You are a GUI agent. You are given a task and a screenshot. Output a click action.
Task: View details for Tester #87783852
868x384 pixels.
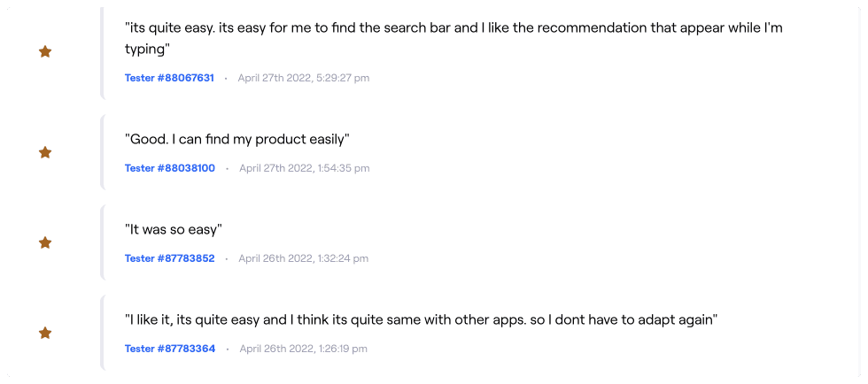pos(169,258)
